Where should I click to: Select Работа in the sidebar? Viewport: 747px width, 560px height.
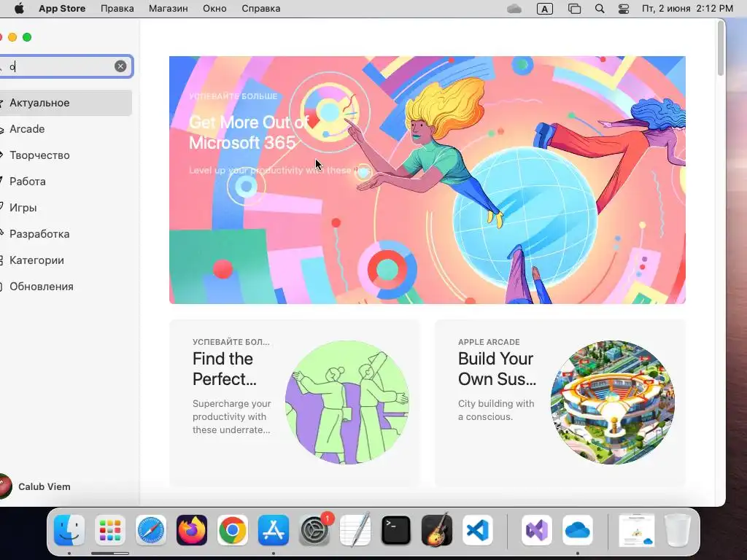(x=66, y=182)
